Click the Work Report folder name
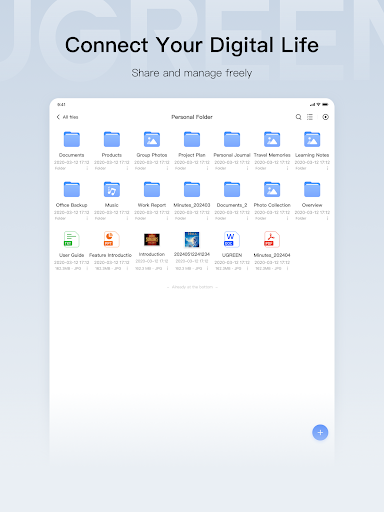Image resolution: width=384 pixels, height=512 pixels. coord(152,205)
